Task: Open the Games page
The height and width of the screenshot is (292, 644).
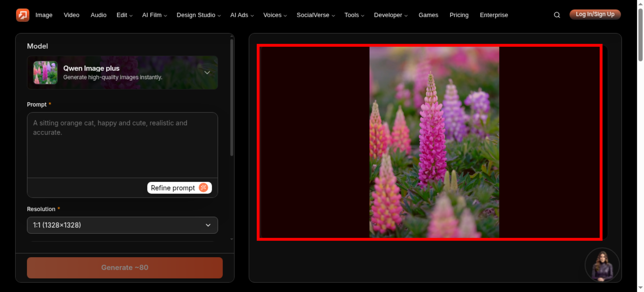Action: pyautogui.click(x=428, y=15)
